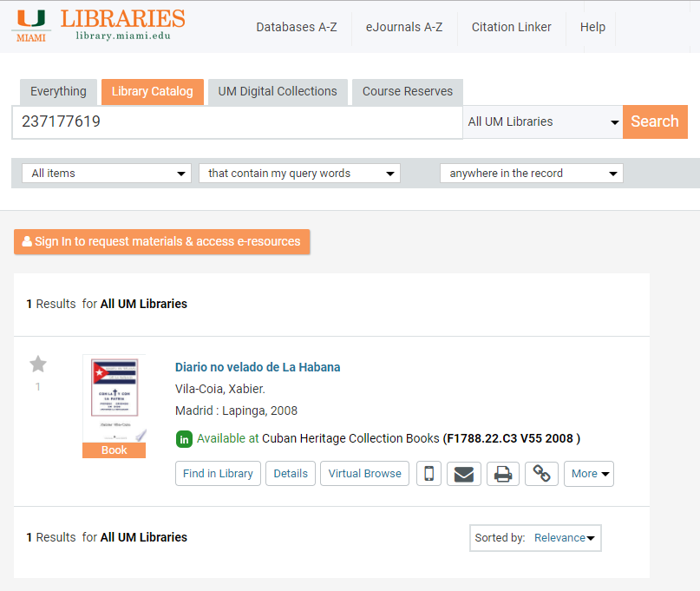Click the call number F1788.22.C3 V55 2008
The width and height of the screenshot is (700, 591).
pyautogui.click(x=512, y=438)
